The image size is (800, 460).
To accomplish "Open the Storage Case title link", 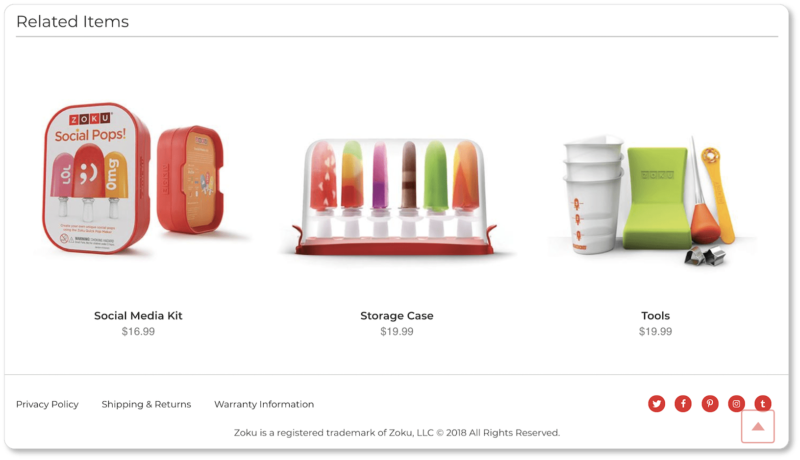I will point(396,316).
